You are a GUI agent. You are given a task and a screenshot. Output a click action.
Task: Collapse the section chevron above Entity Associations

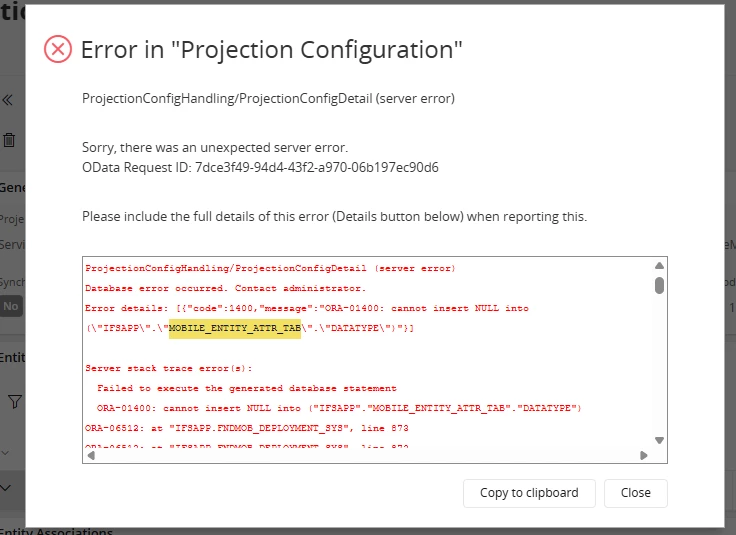click(5, 488)
